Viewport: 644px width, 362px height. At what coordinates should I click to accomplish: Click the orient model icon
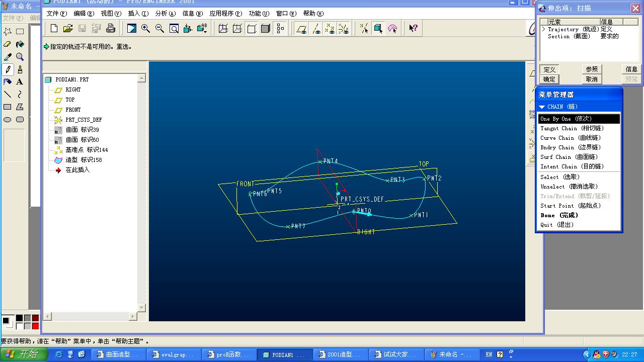tap(188, 28)
